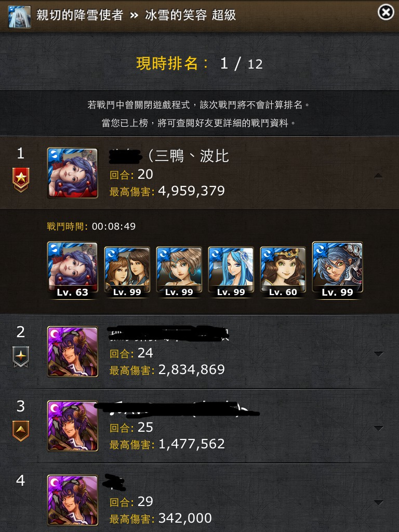Screen dimensions: 399x532
Task: Tap the 4,959,379 max damage row
Action: pos(167,191)
